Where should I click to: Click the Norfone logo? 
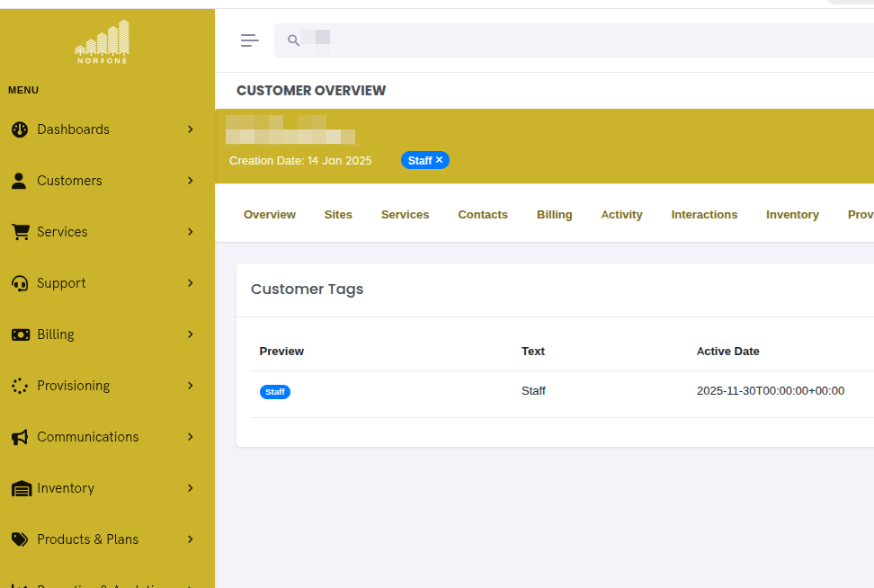click(x=102, y=40)
